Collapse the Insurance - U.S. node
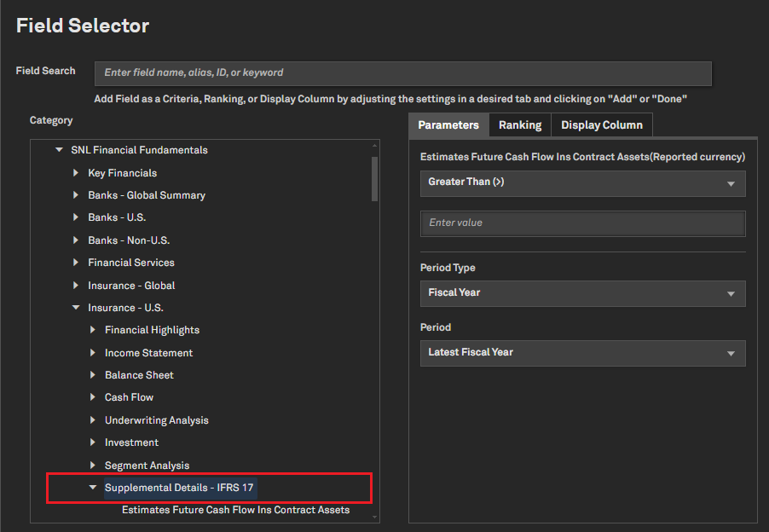The width and height of the screenshot is (769, 532). [76, 308]
